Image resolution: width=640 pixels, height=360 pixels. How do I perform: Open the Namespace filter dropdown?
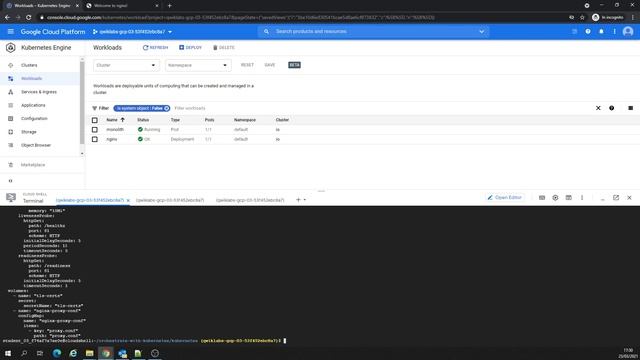point(198,65)
